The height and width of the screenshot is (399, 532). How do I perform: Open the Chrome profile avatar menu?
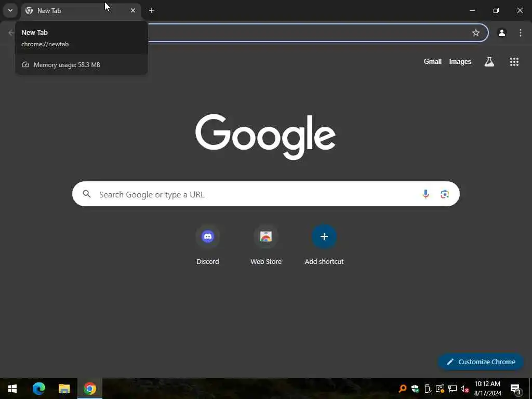(502, 33)
